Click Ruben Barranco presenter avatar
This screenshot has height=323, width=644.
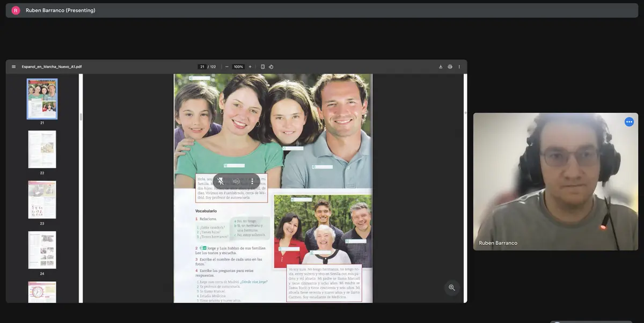16,10
